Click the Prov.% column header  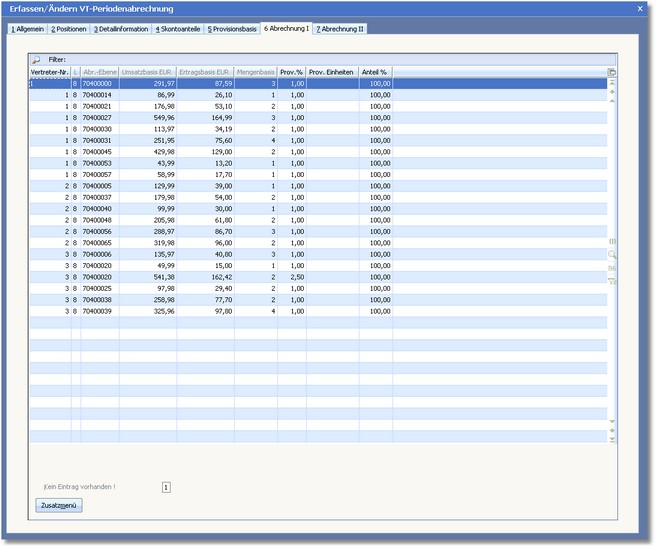292,73
